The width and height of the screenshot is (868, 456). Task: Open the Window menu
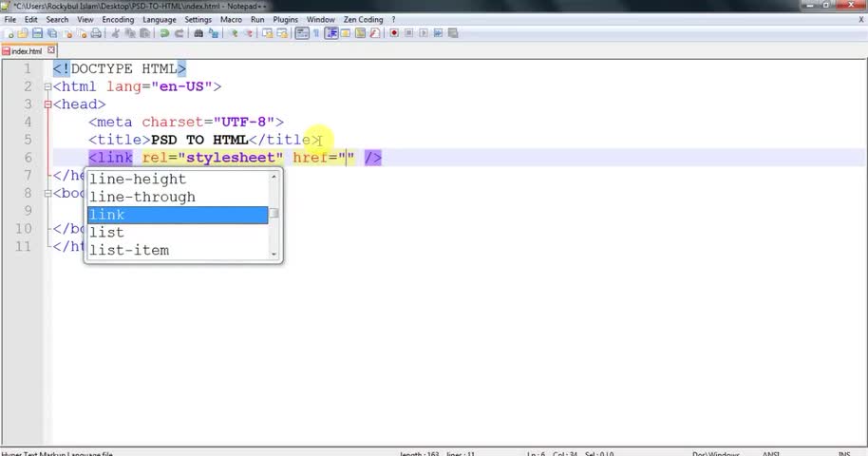pyautogui.click(x=321, y=19)
